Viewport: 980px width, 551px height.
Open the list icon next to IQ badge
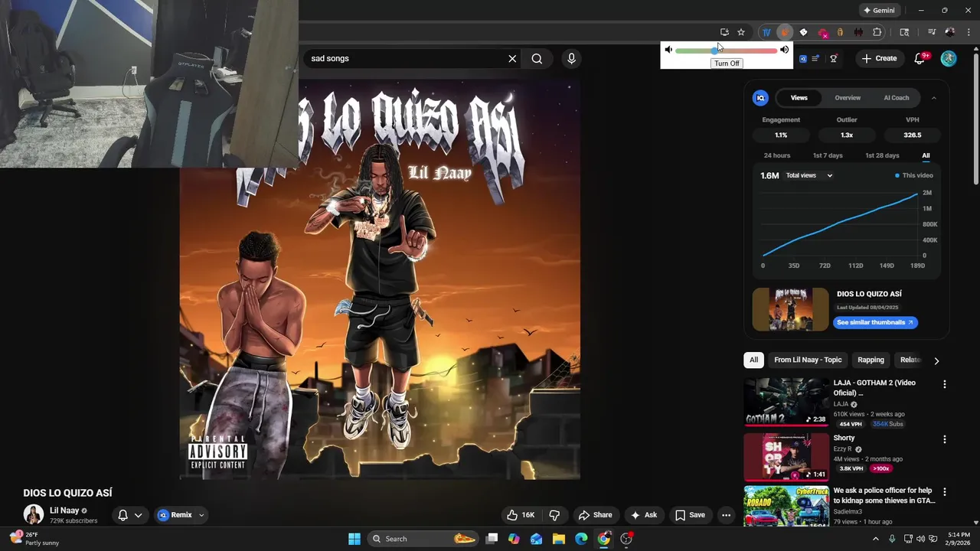[x=815, y=59]
